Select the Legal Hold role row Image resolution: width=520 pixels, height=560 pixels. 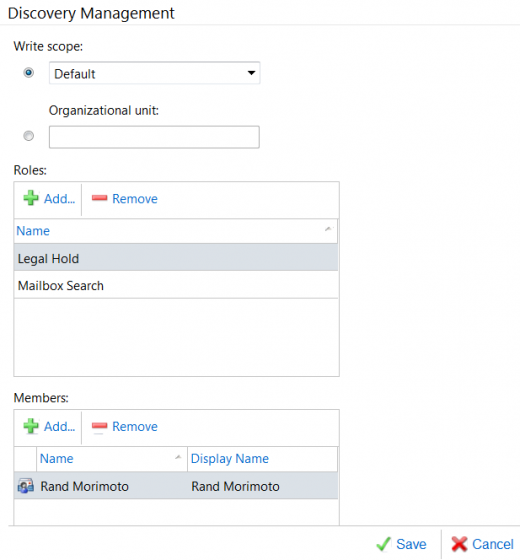click(x=176, y=258)
